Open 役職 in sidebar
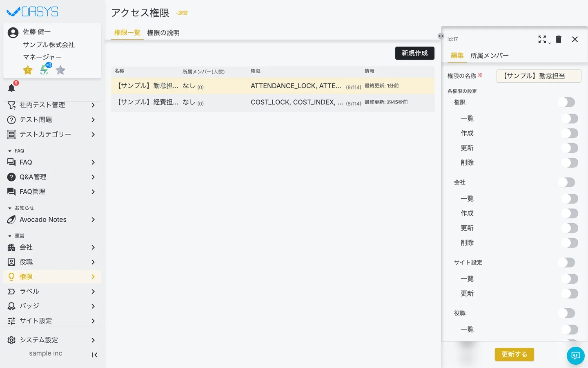Viewport: 588px width, 368px height. [x=52, y=262]
